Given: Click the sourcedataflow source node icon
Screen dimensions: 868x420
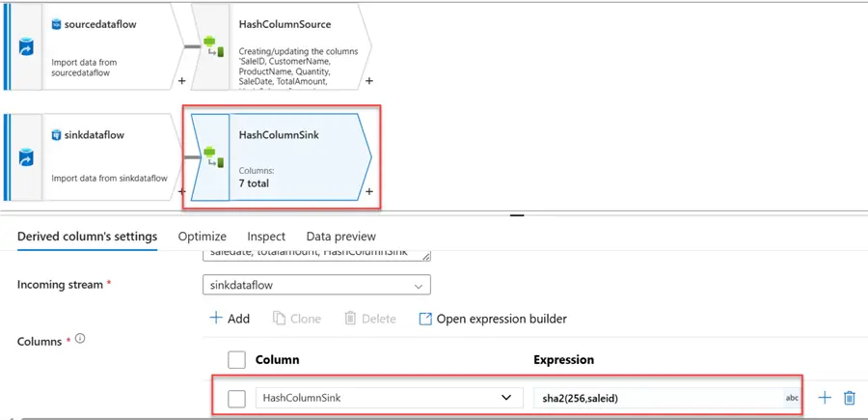Looking at the screenshot, I should coord(27,44).
